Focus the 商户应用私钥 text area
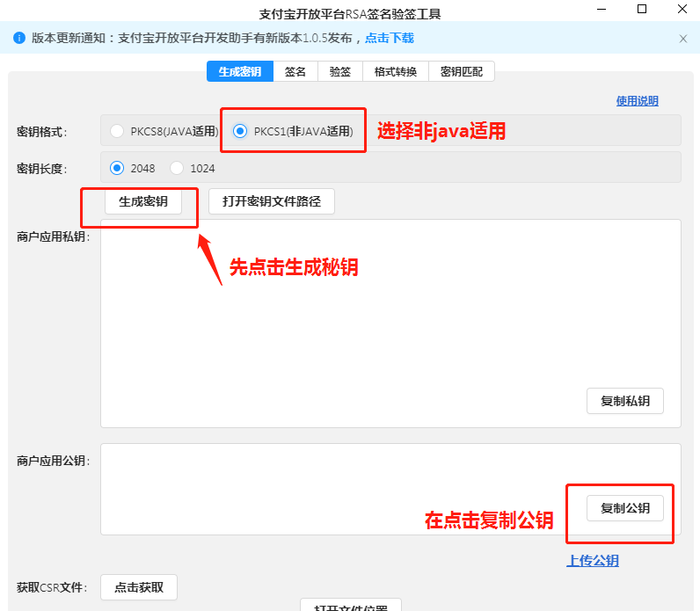700x611 pixels. point(390,324)
